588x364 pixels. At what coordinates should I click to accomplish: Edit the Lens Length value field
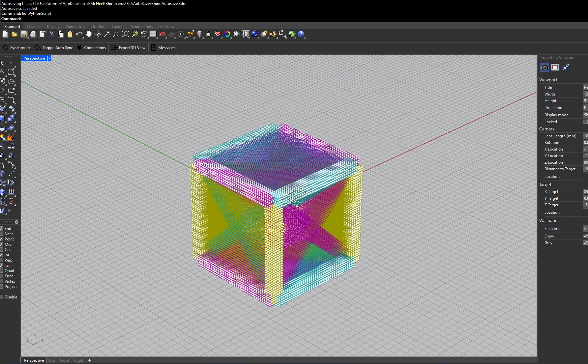point(585,136)
